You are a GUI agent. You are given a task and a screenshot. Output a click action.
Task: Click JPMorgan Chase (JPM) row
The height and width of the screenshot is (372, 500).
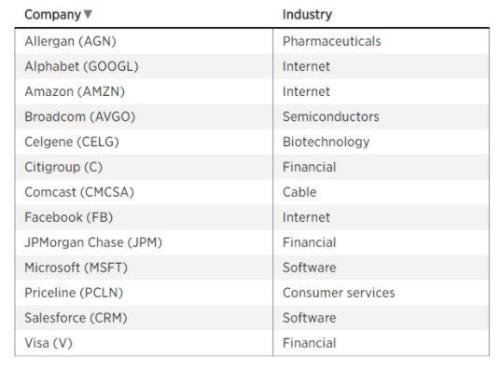[252, 242]
